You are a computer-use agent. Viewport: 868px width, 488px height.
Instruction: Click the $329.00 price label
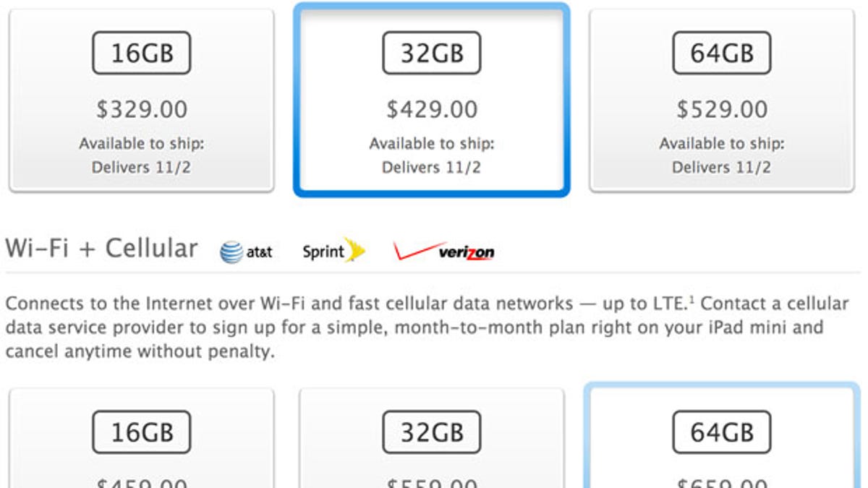[141, 111]
